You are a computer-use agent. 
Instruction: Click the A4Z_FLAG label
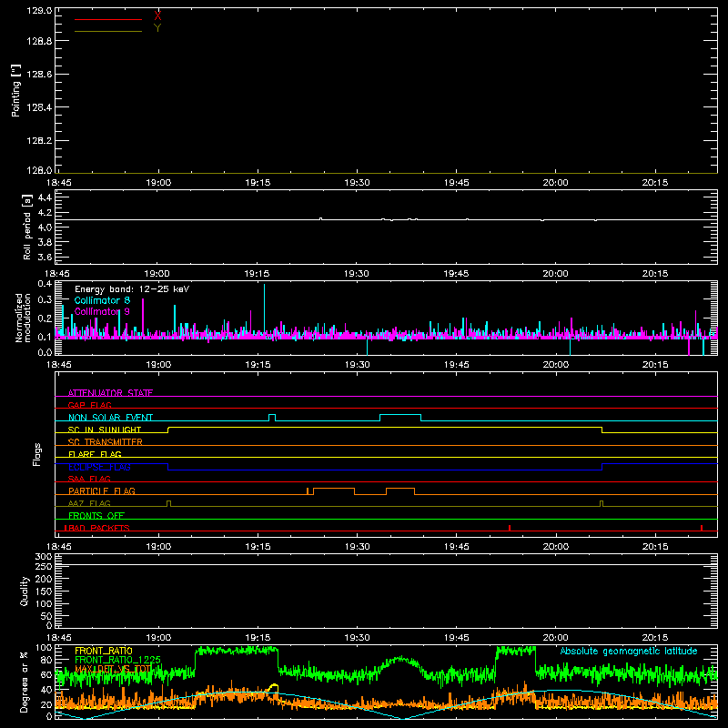[89, 503]
